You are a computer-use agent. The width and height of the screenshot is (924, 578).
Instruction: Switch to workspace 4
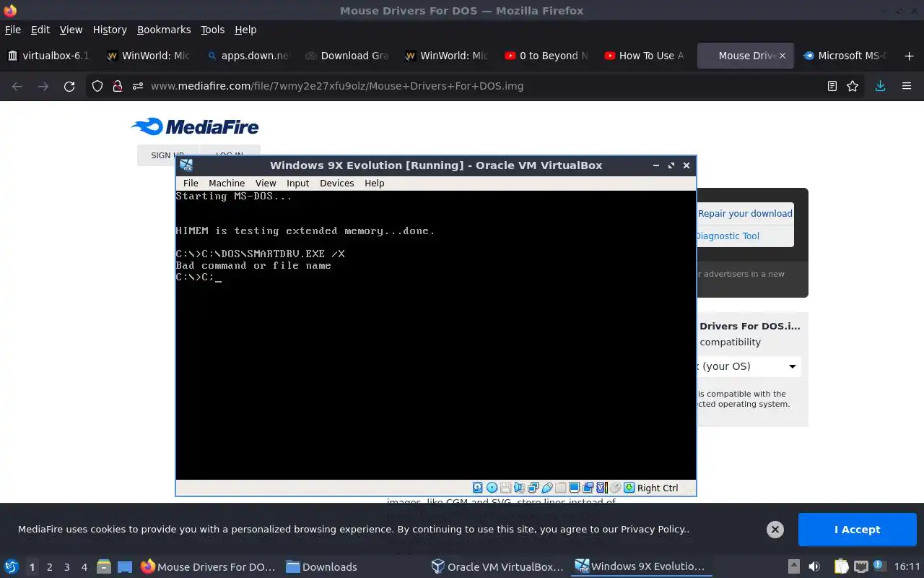pyautogui.click(x=84, y=567)
